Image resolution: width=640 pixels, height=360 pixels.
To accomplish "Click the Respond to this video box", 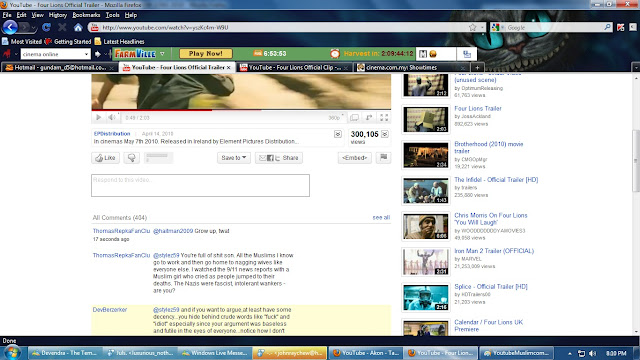I will pyautogui.click(x=200, y=185).
